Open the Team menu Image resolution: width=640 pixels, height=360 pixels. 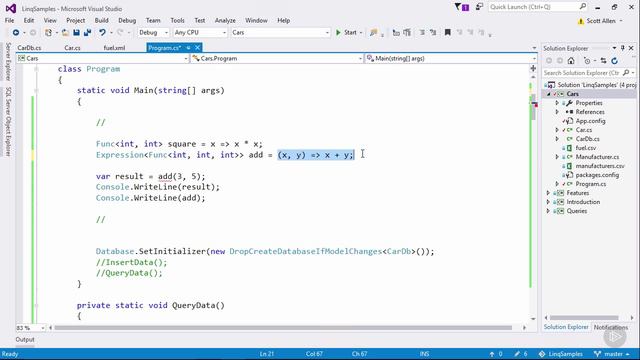(153, 20)
